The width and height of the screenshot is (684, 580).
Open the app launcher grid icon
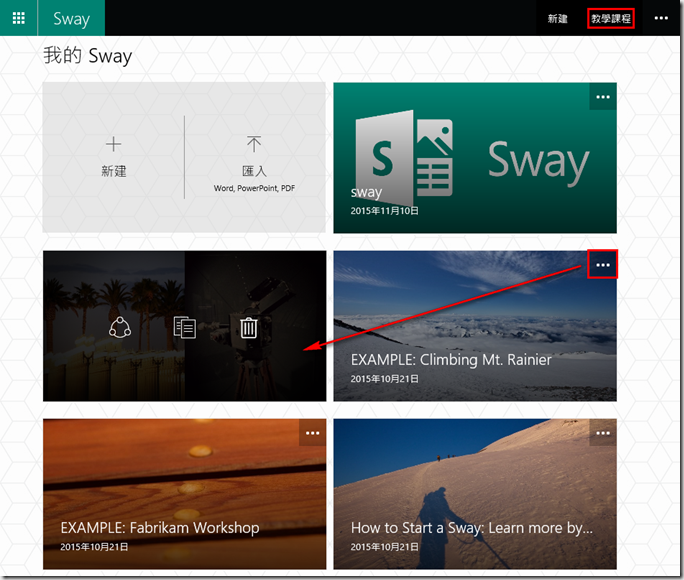pyautogui.click(x=18, y=18)
